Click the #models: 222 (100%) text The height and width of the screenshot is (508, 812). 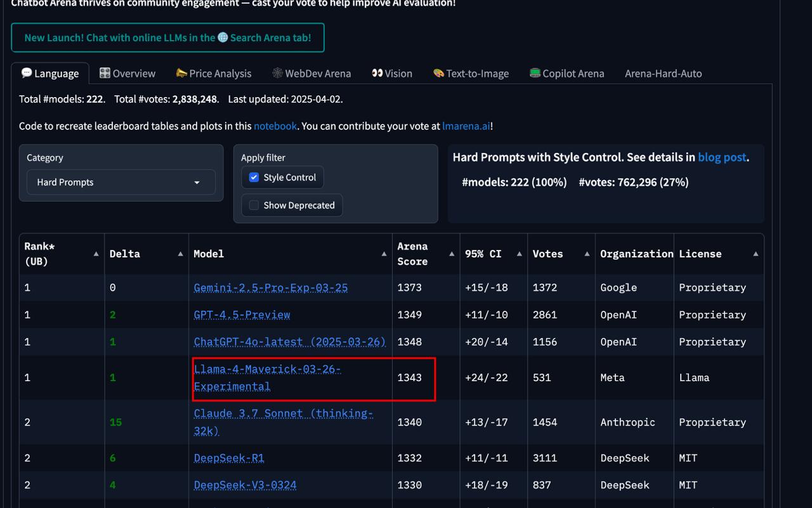(x=514, y=182)
